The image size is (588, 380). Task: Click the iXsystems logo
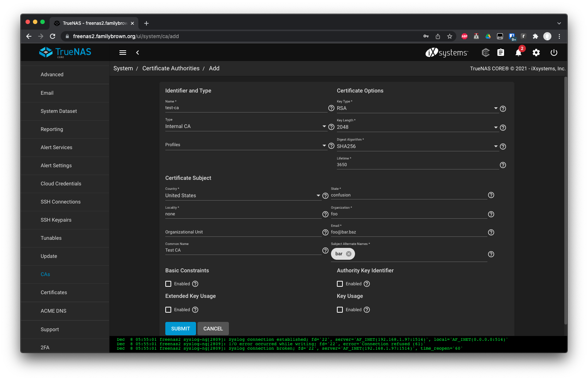click(447, 53)
